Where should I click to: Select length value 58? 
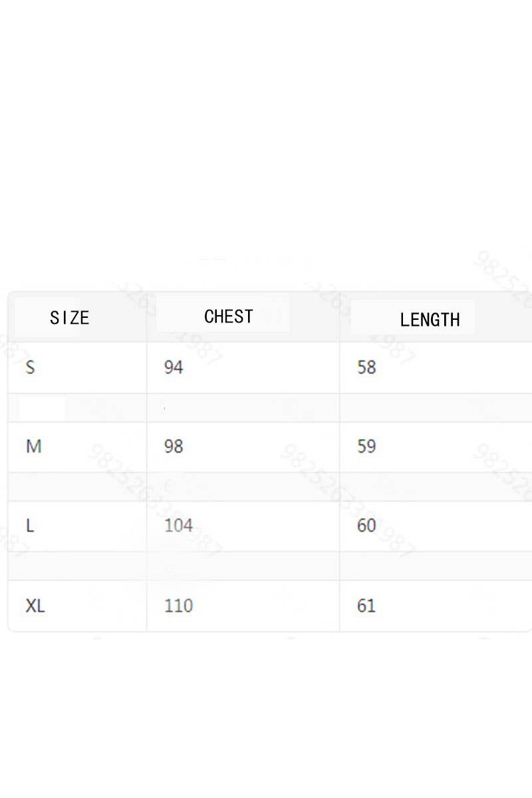pyautogui.click(x=366, y=367)
